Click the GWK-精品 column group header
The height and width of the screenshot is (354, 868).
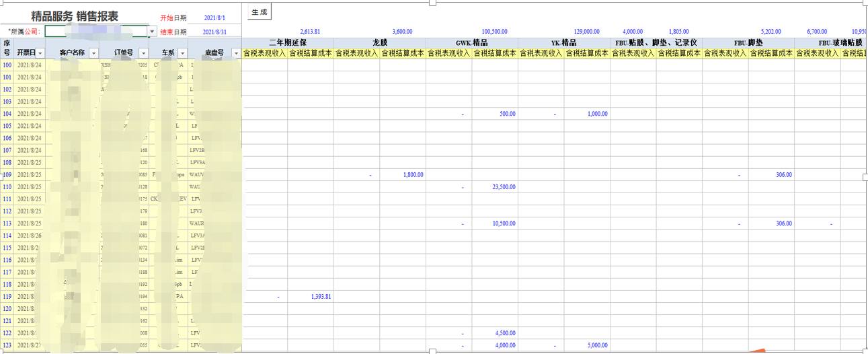[x=471, y=43]
